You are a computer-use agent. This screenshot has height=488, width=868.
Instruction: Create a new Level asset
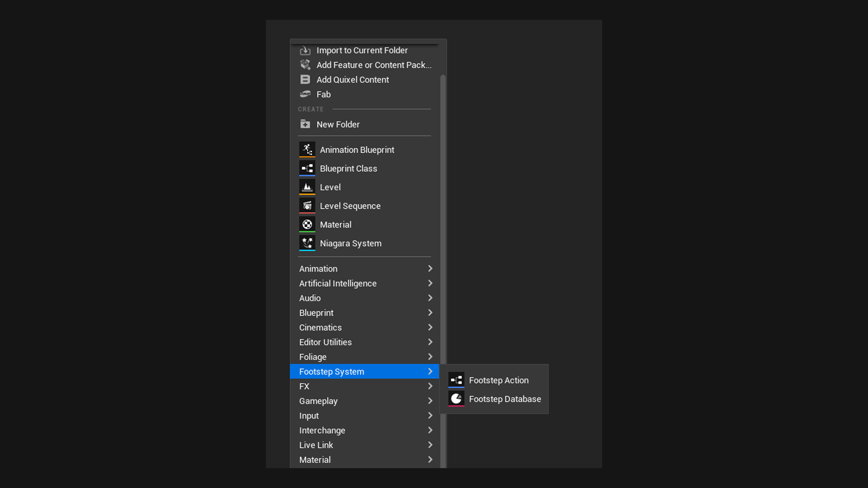364,187
